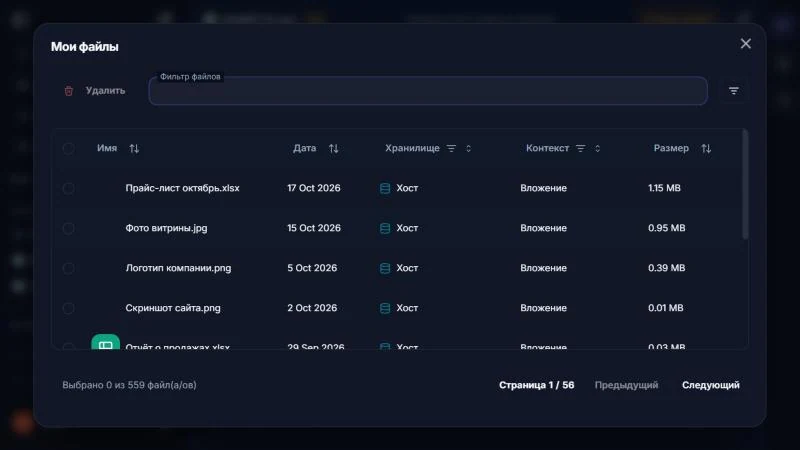Open the Хранилище column filter icon
The width and height of the screenshot is (800, 450).
click(451, 148)
